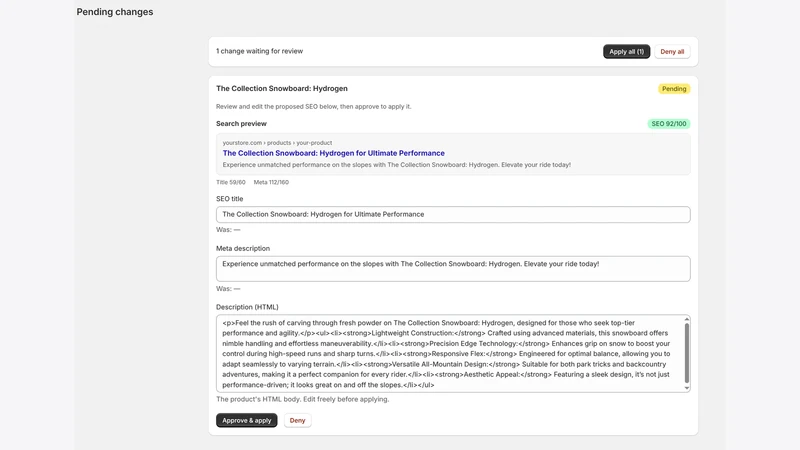Click scrollbar down arrow in Description box
800x450 pixels.
(687, 388)
